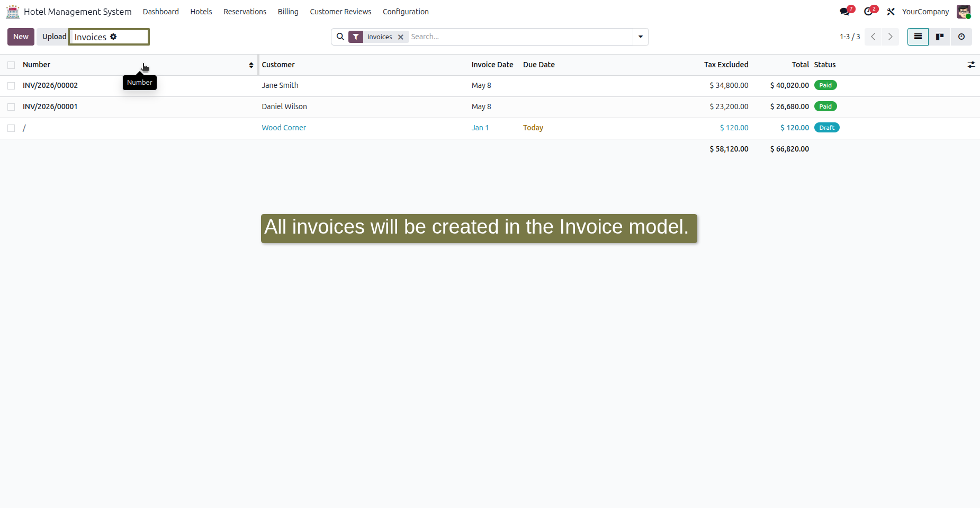Expand the search options dropdown arrow

click(x=641, y=37)
